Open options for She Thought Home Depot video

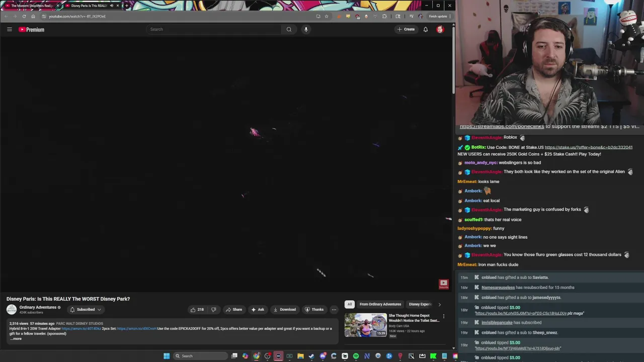[x=443, y=317]
